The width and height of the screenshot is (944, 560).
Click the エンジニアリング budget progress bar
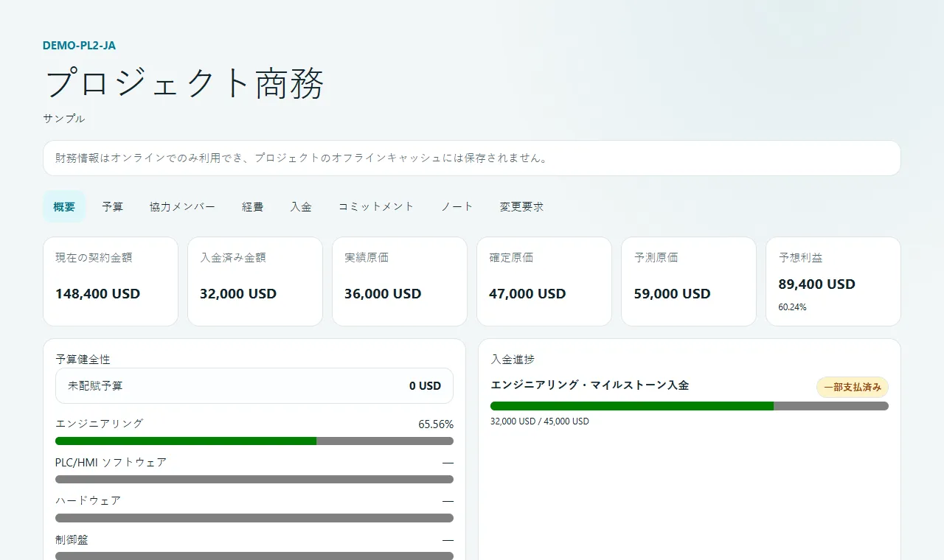(254, 441)
